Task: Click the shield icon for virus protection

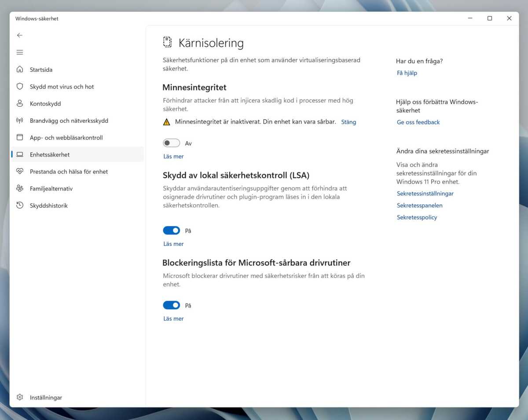Action: click(x=19, y=87)
